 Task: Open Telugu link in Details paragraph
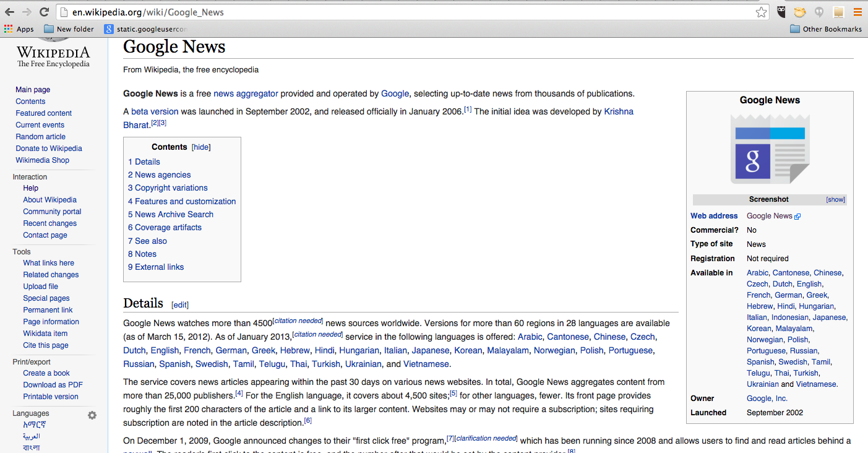coord(272,364)
